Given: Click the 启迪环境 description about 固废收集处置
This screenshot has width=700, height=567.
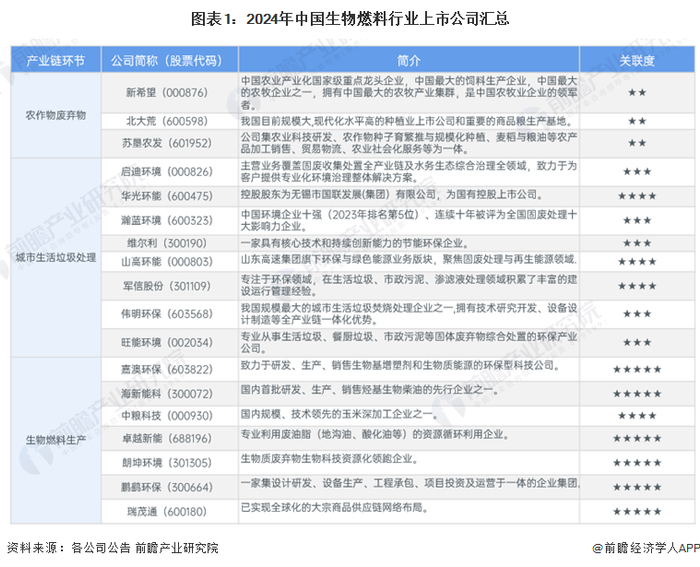Looking at the screenshot, I should point(409,171).
